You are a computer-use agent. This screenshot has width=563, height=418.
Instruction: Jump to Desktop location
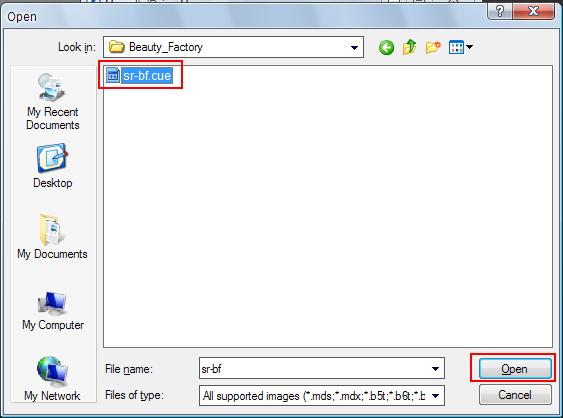click(53, 166)
